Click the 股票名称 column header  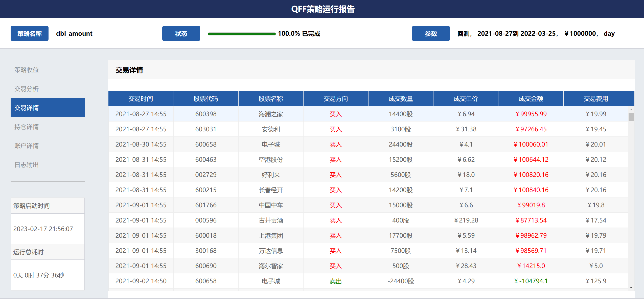271,98
